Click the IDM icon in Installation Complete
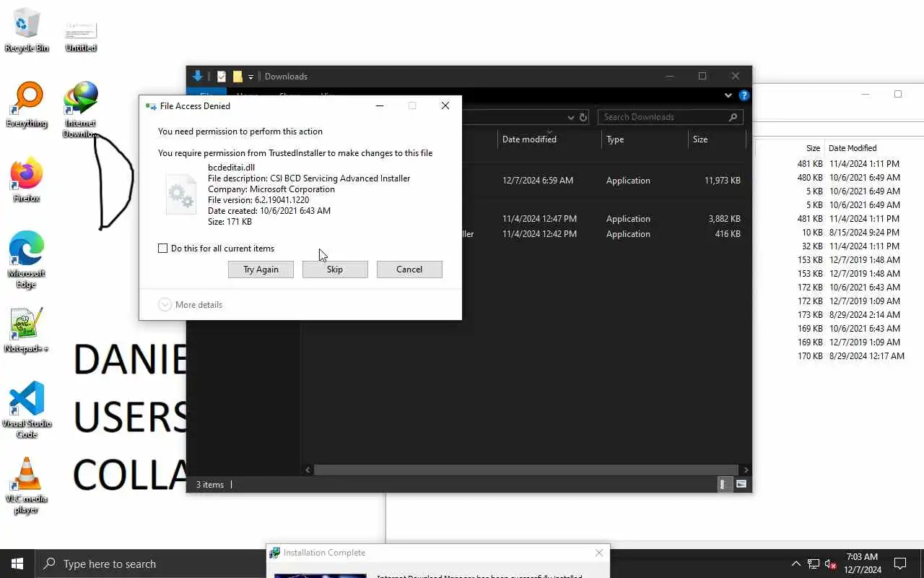 click(275, 553)
